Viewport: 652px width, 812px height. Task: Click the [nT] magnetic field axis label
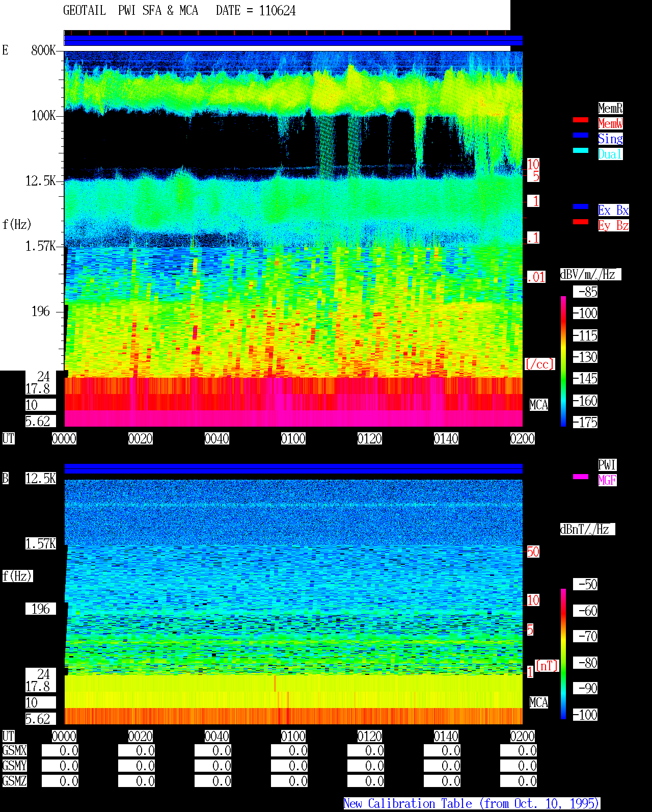click(547, 666)
